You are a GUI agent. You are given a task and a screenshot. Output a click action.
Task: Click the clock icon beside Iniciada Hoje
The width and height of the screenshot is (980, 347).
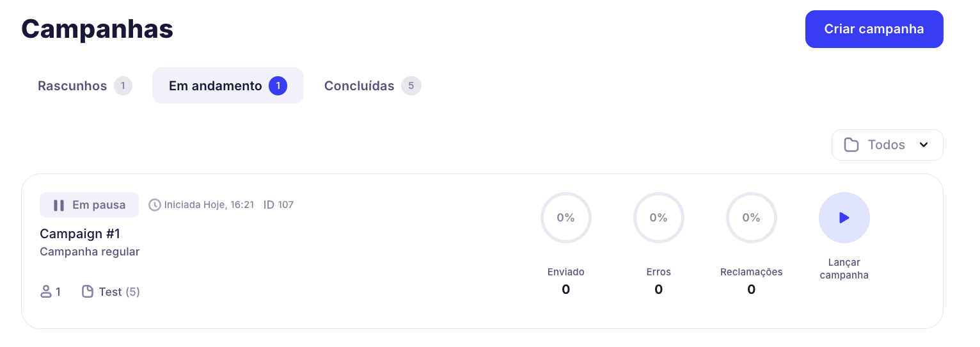155,205
